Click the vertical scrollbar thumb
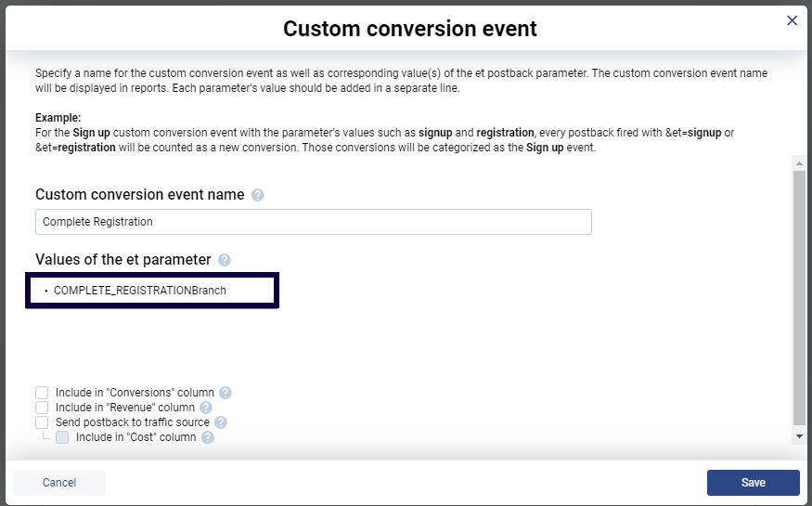Image resolution: width=812 pixels, height=506 pixels. pos(799,297)
